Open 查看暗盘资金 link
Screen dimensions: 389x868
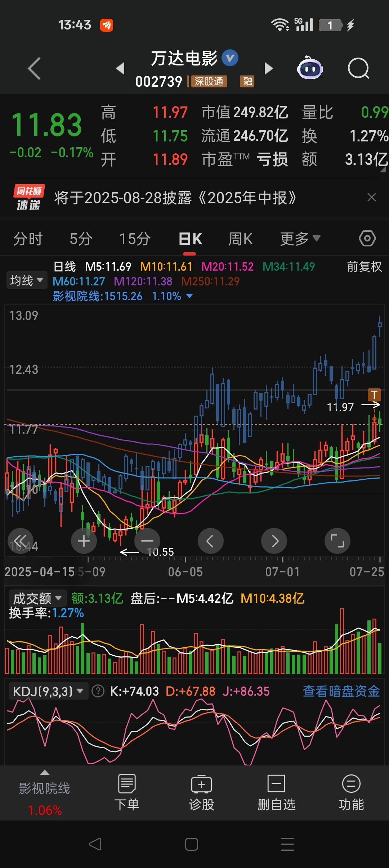(341, 691)
